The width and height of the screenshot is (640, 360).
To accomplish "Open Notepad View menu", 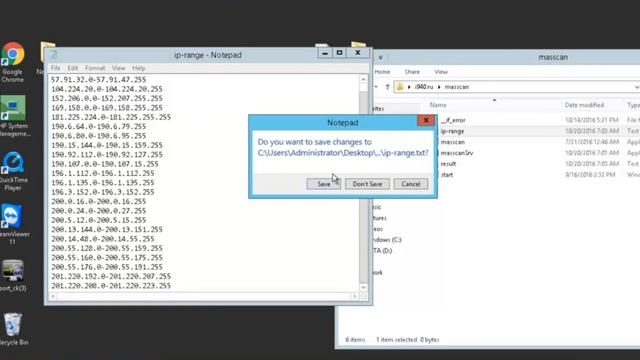I will (x=118, y=68).
